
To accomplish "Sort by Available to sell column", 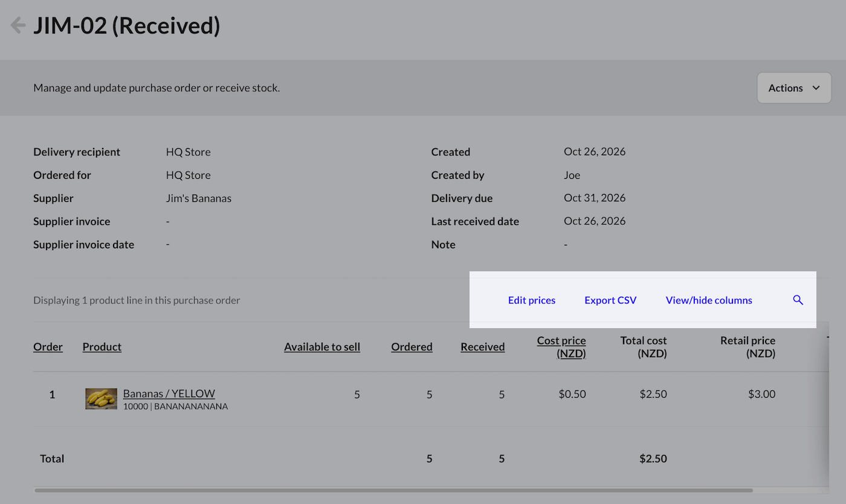I will [322, 347].
